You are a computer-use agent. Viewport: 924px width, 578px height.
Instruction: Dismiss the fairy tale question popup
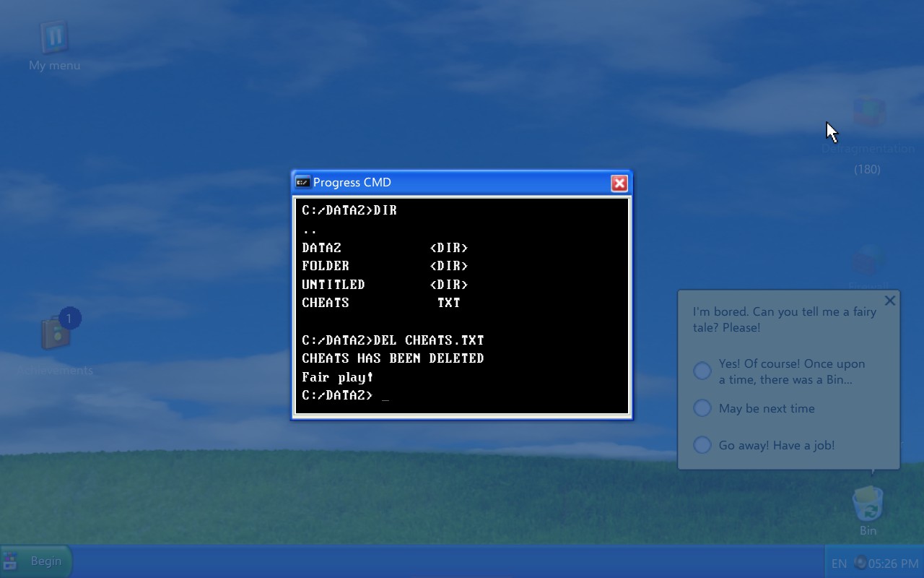[x=889, y=301]
